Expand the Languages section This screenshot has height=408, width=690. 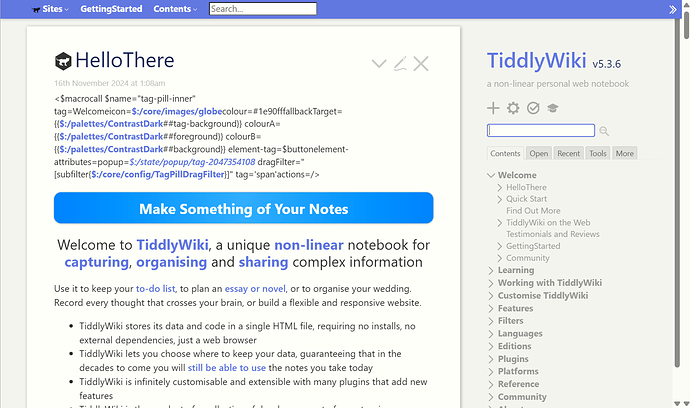[x=491, y=334]
